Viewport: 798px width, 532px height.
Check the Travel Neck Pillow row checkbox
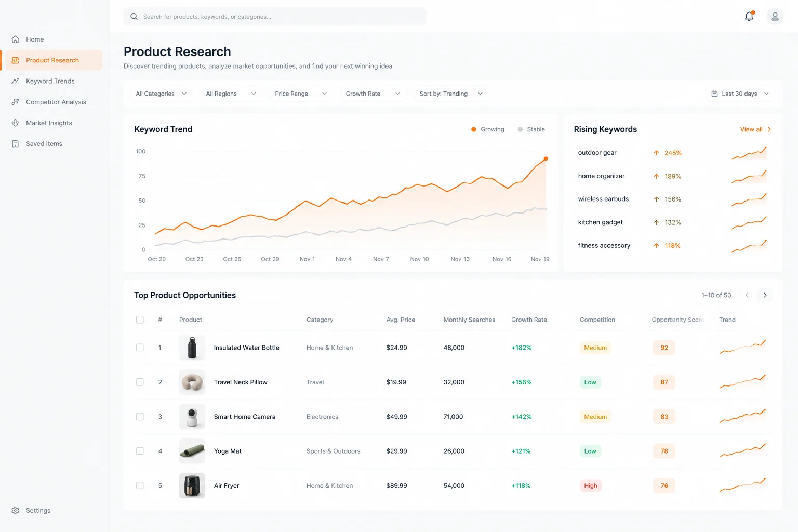point(140,382)
